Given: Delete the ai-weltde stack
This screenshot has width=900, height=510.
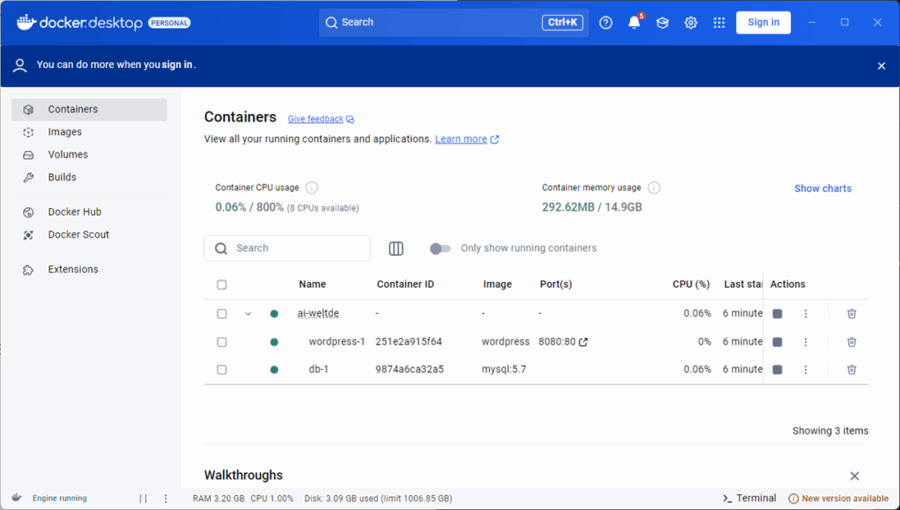Looking at the screenshot, I should (x=852, y=314).
